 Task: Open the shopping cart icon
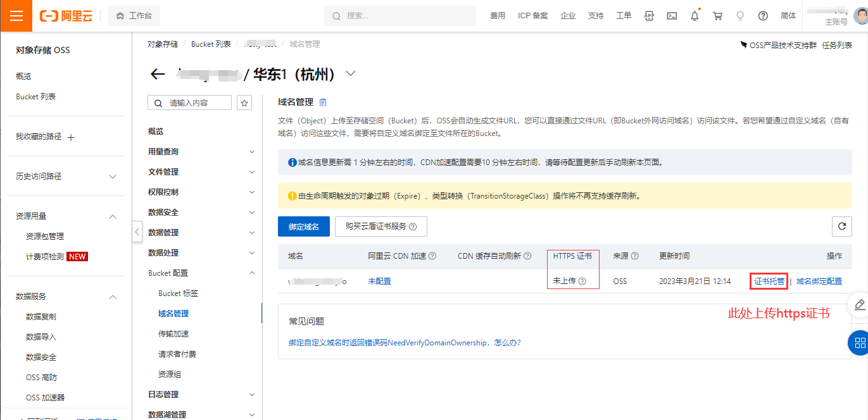(717, 16)
